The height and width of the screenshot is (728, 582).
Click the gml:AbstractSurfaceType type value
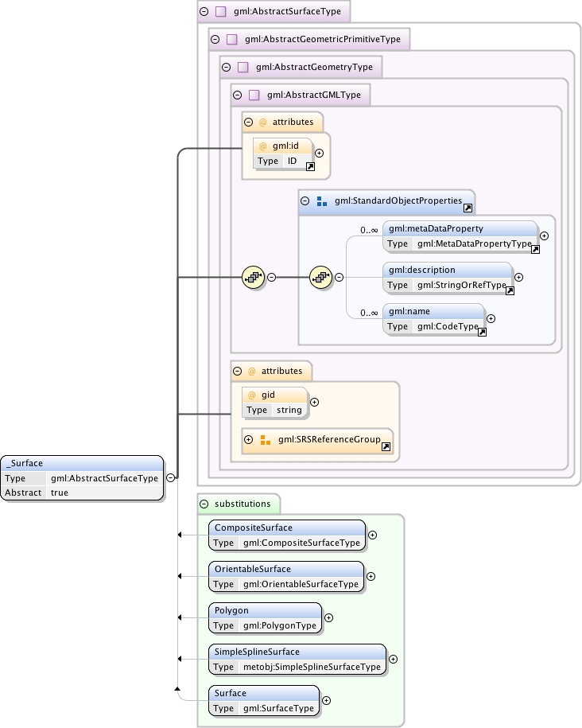[104, 478]
